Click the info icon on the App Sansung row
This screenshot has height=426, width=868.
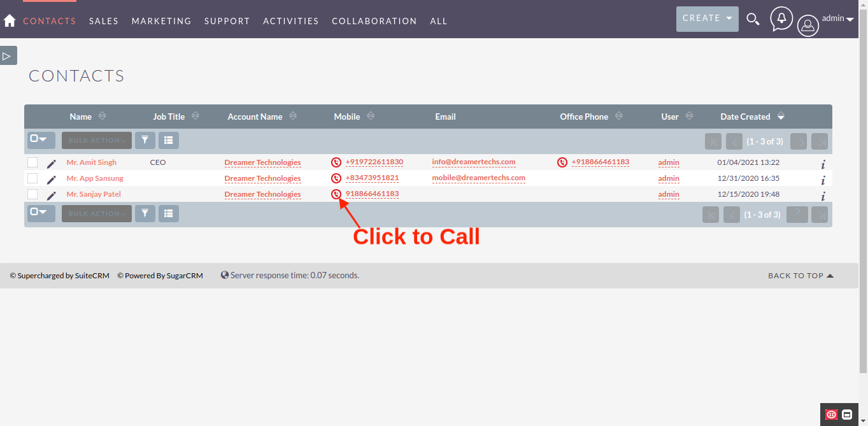click(x=823, y=180)
